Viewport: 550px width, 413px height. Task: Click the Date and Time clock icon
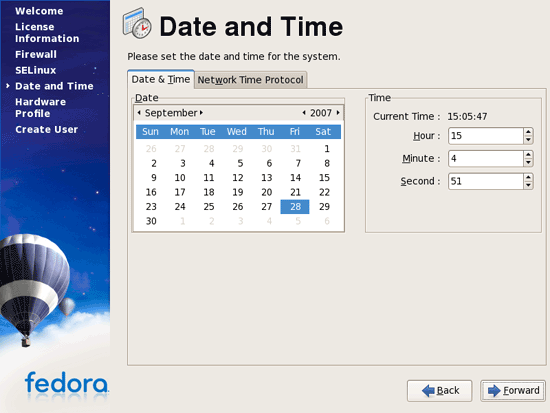(137, 24)
